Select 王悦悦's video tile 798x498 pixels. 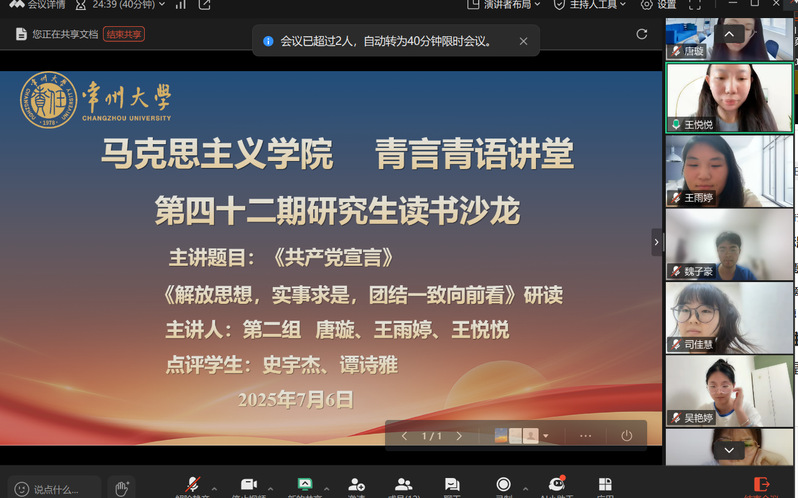[x=729, y=98]
